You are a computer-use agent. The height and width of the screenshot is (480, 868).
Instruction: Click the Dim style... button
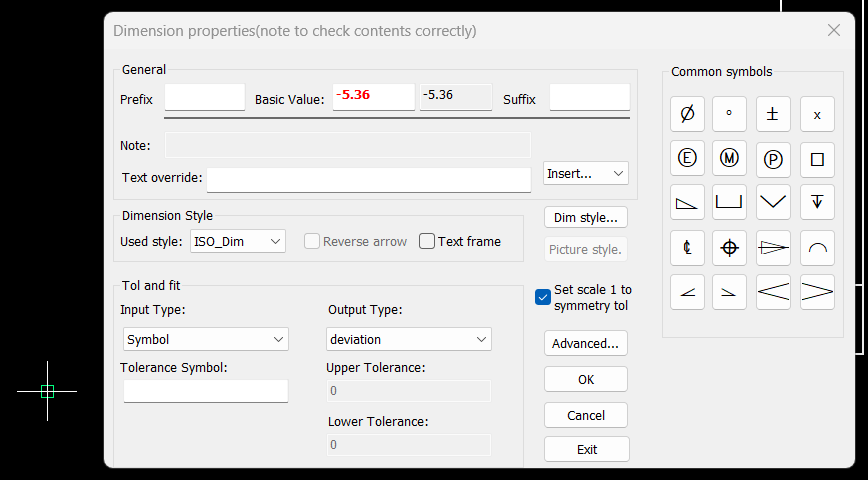pyautogui.click(x=586, y=218)
